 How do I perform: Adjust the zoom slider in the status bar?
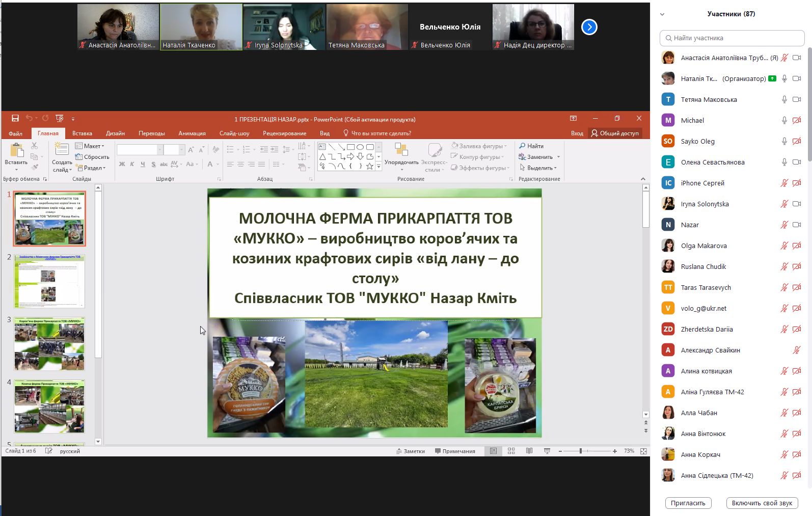click(581, 451)
